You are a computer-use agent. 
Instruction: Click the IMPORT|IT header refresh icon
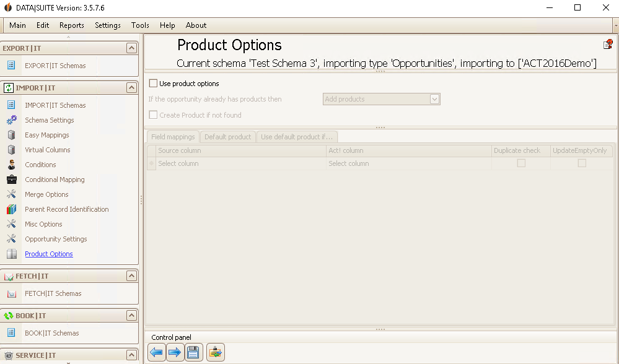[8, 87]
